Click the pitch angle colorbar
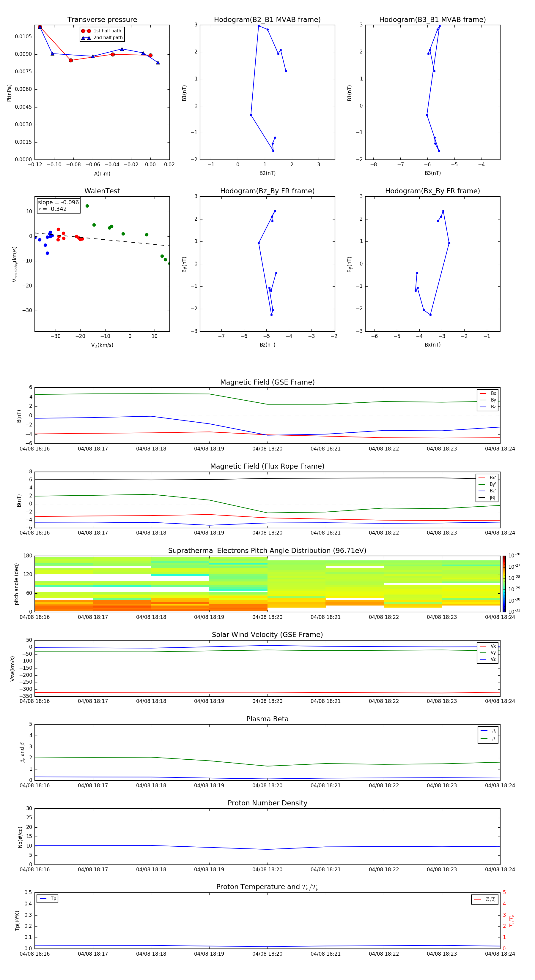The width and height of the screenshot is (535, 980). [504, 584]
